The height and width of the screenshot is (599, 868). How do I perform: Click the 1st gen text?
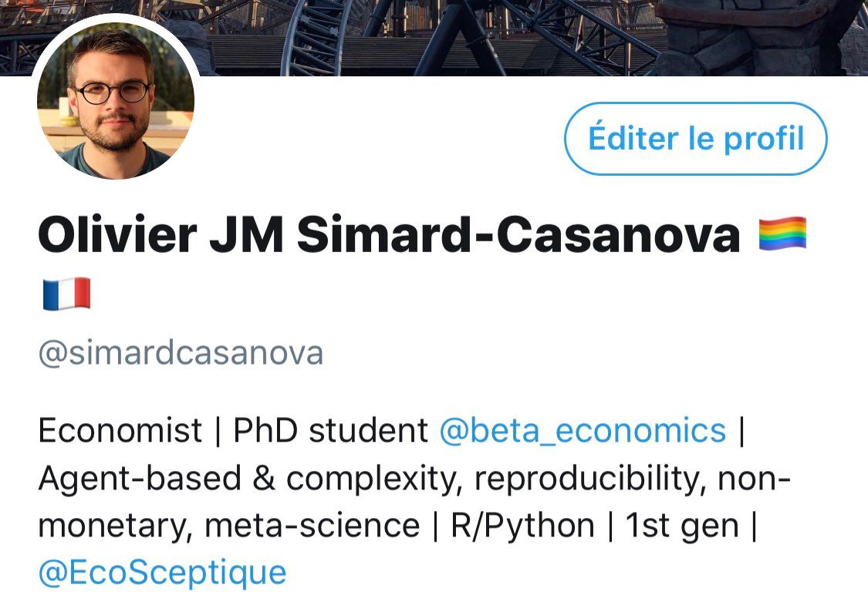pyautogui.click(x=682, y=525)
